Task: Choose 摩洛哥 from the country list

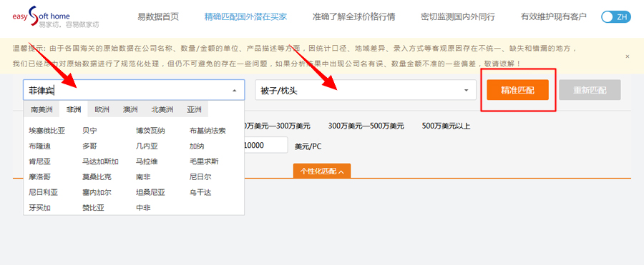Action: [40, 177]
